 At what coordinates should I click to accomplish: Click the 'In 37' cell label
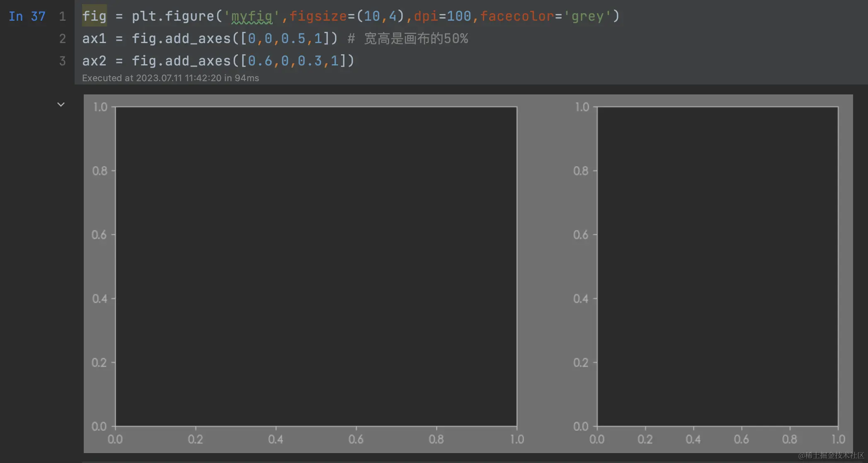27,17
